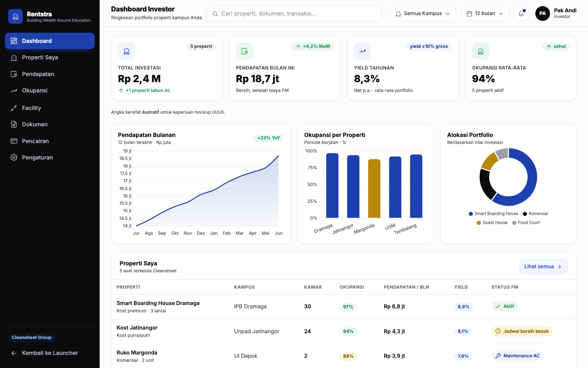Image resolution: width=588 pixels, height=368 pixels.
Task: Open Dashboard in sidebar
Action: pos(50,41)
